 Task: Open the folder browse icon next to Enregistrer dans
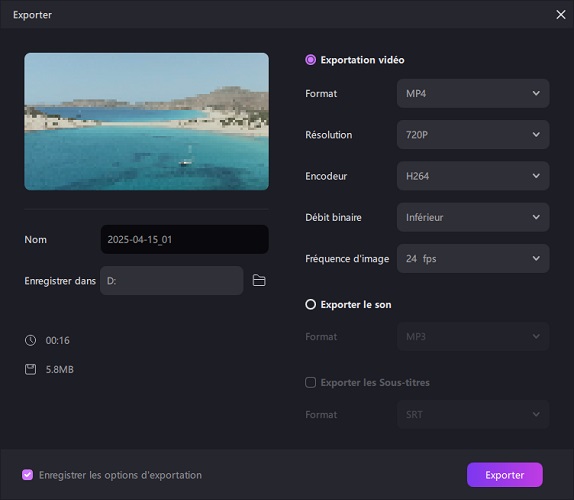click(x=259, y=280)
